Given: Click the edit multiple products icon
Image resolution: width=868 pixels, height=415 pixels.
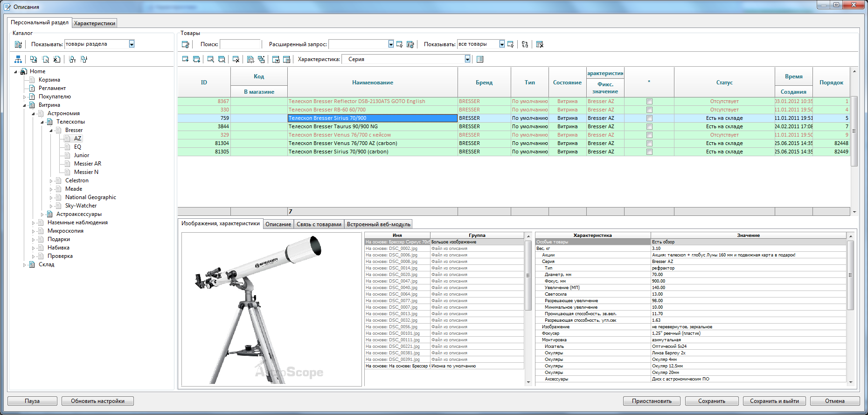Looking at the screenshot, I should pos(222,59).
